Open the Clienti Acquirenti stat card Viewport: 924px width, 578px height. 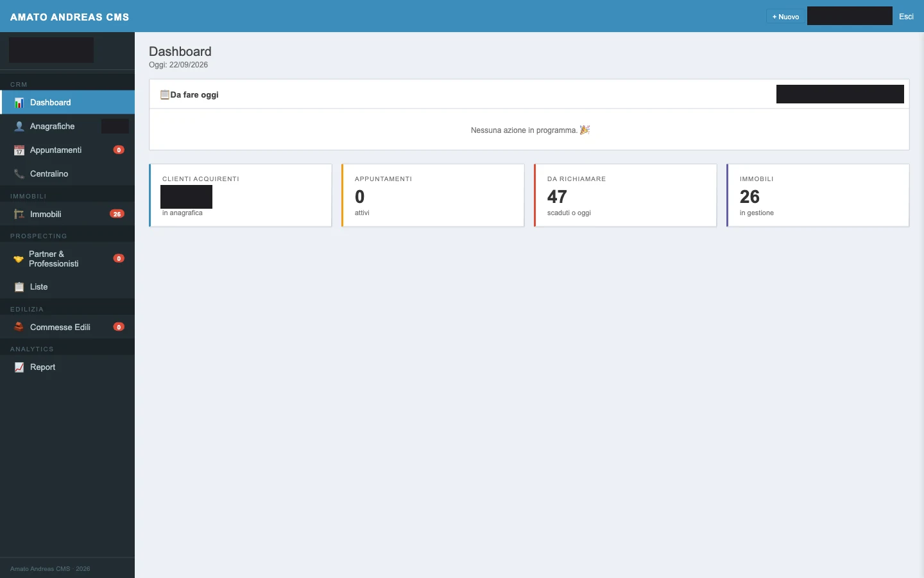click(241, 195)
